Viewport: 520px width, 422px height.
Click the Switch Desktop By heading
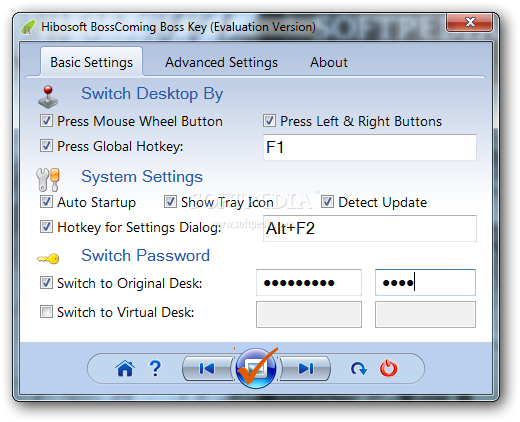tap(152, 94)
